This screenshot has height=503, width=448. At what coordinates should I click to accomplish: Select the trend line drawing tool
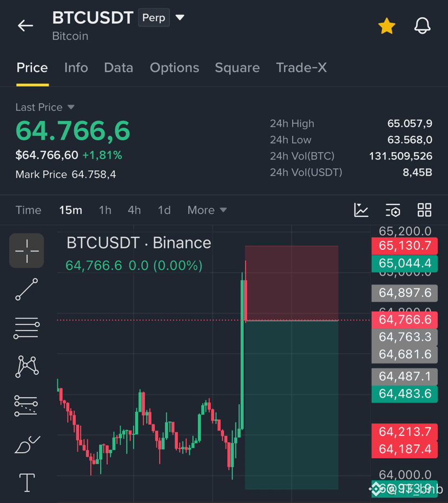pyautogui.click(x=27, y=289)
